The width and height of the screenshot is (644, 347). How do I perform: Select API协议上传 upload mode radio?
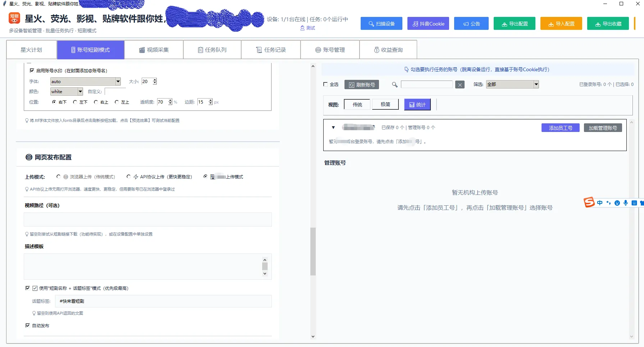tap(128, 177)
